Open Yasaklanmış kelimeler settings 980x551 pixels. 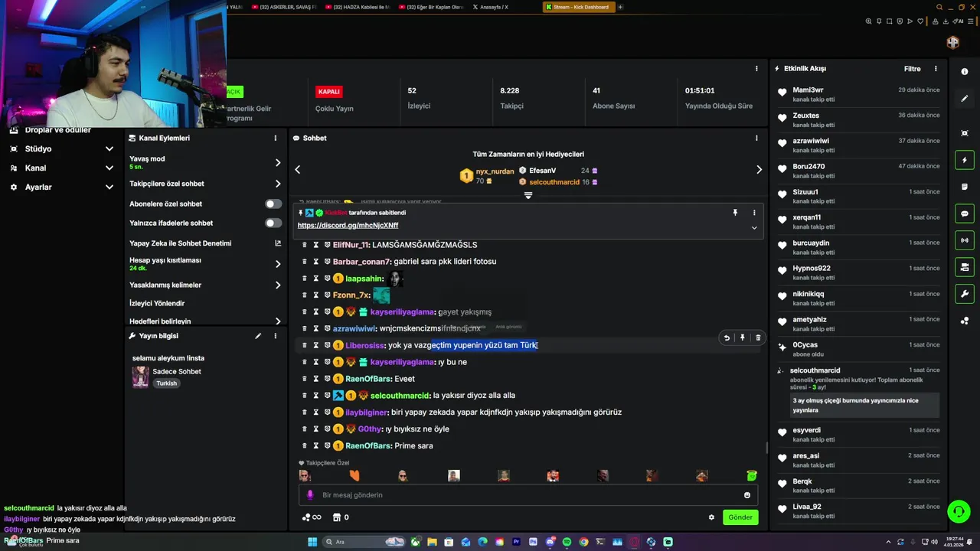point(205,285)
